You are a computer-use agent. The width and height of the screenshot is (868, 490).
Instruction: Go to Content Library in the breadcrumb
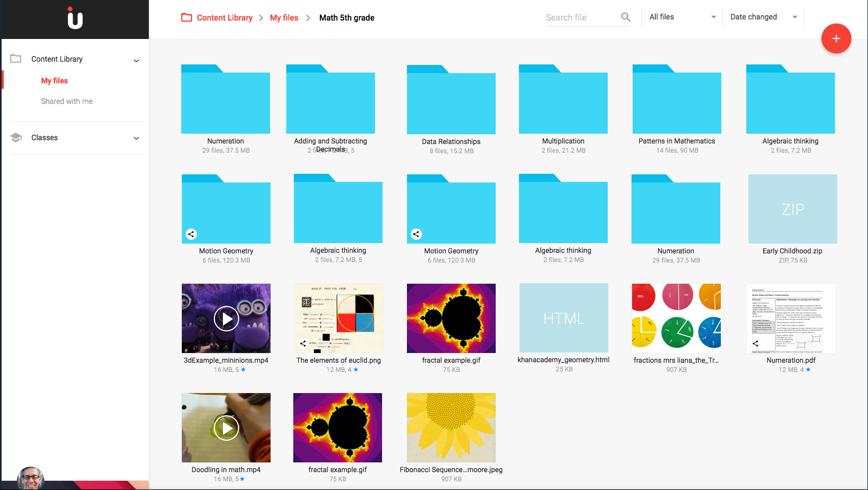pyautogui.click(x=225, y=17)
